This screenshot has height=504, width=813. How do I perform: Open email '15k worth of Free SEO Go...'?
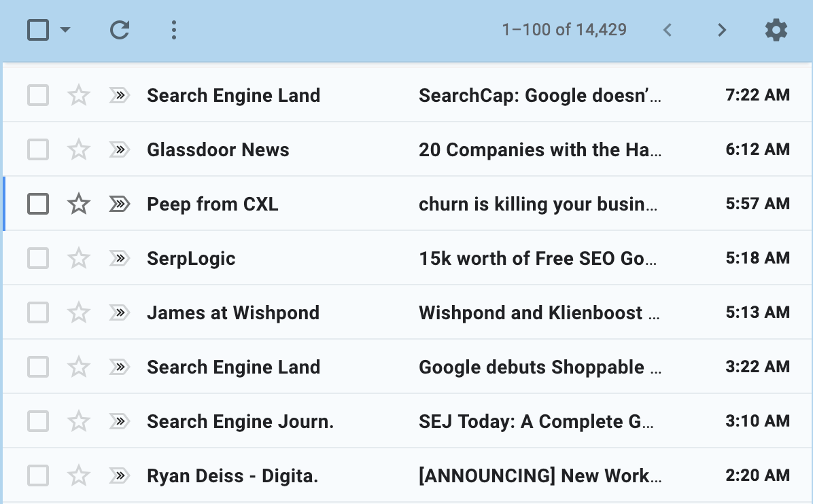click(x=538, y=259)
